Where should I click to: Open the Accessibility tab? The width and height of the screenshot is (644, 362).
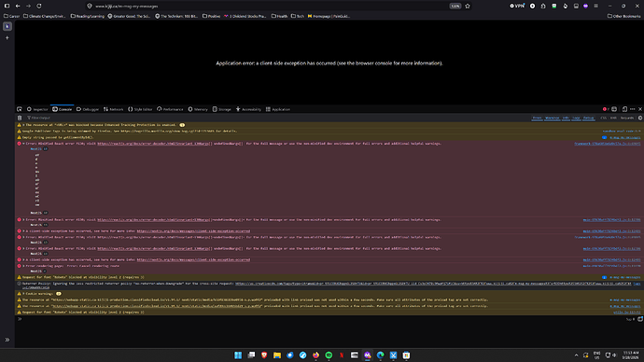click(x=248, y=109)
